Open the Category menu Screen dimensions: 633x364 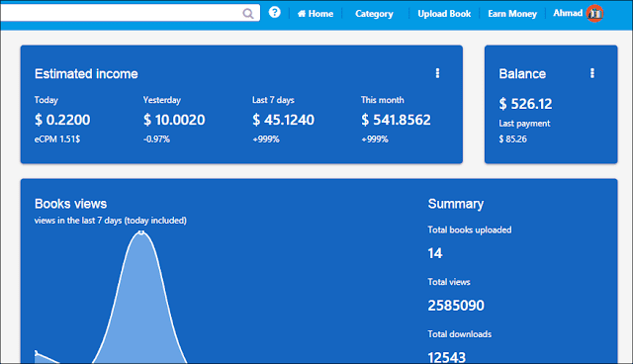[374, 14]
